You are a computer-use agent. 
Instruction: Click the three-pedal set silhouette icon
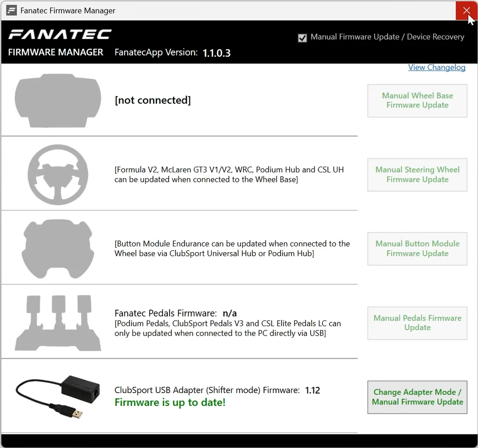[x=58, y=323]
